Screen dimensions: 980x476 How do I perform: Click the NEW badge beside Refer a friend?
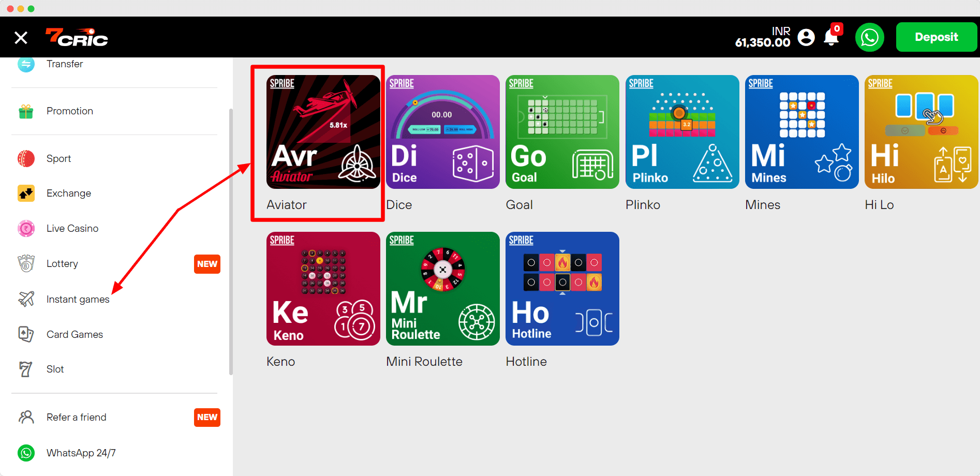207,417
